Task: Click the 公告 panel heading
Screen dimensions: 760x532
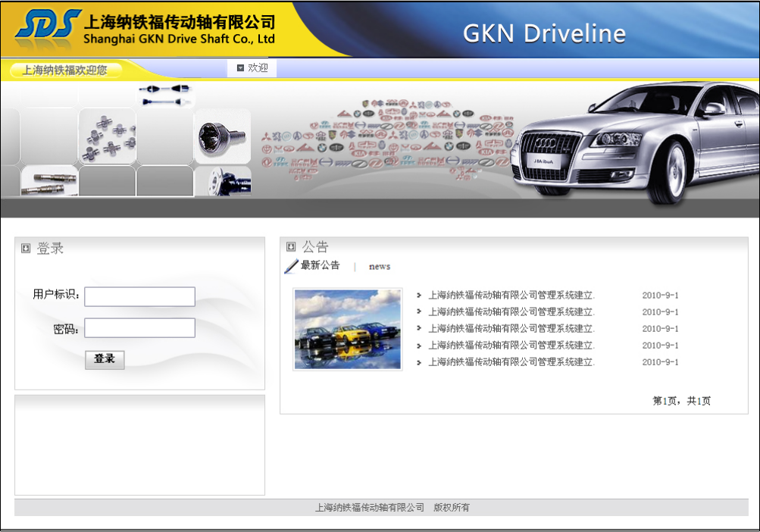Action: tap(315, 247)
